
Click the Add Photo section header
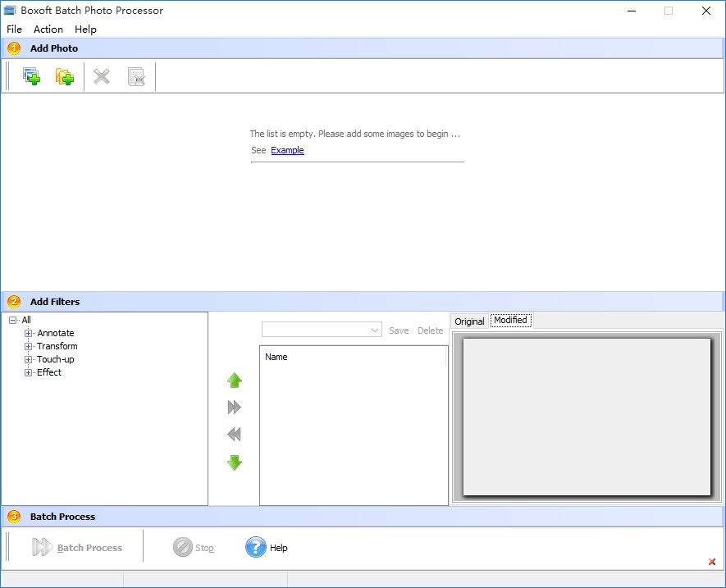362,48
